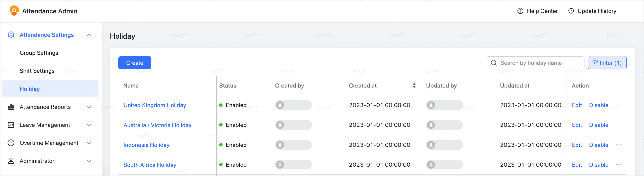Click the Attendance Admin logo icon
Image resolution: width=644 pixels, height=176 pixels.
click(14, 11)
